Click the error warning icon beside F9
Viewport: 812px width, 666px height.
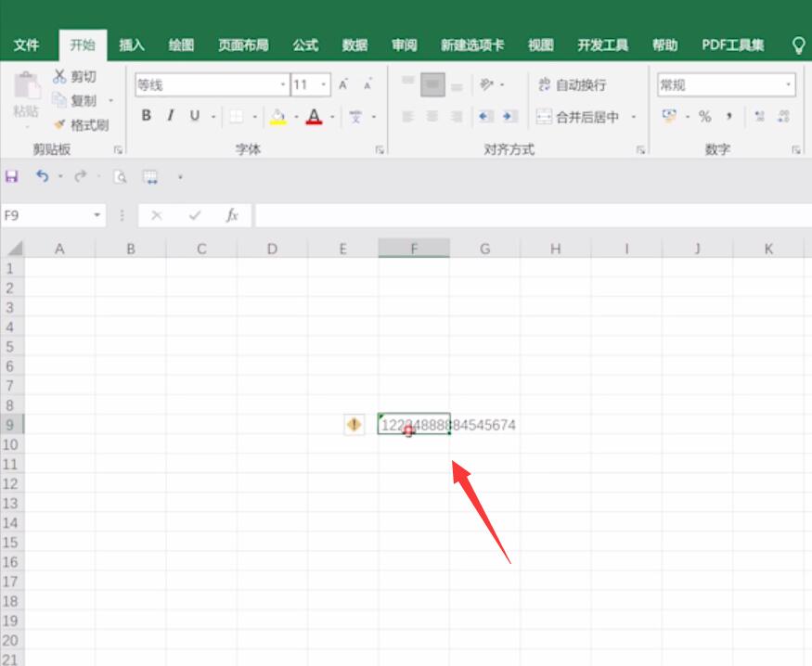pyautogui.click(x=354, y=425)
